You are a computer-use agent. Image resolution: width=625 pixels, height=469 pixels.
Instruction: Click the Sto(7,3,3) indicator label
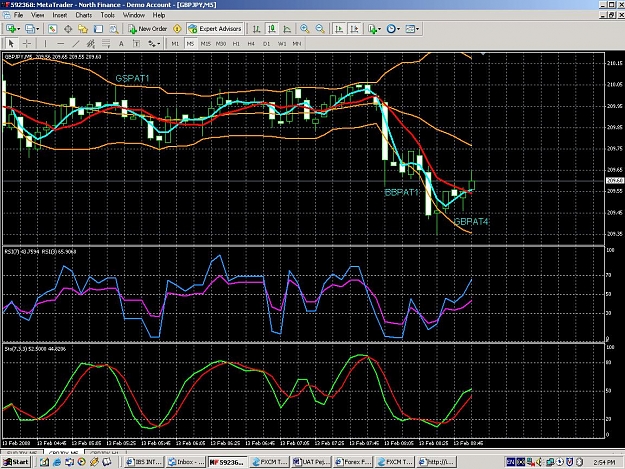coord(35,349)
